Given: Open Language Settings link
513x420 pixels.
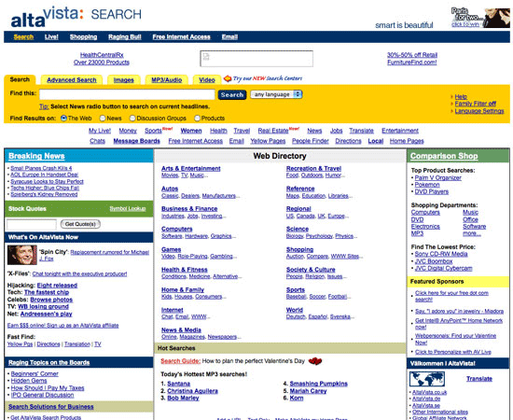Looking at the screenshot, I should 479,111.
